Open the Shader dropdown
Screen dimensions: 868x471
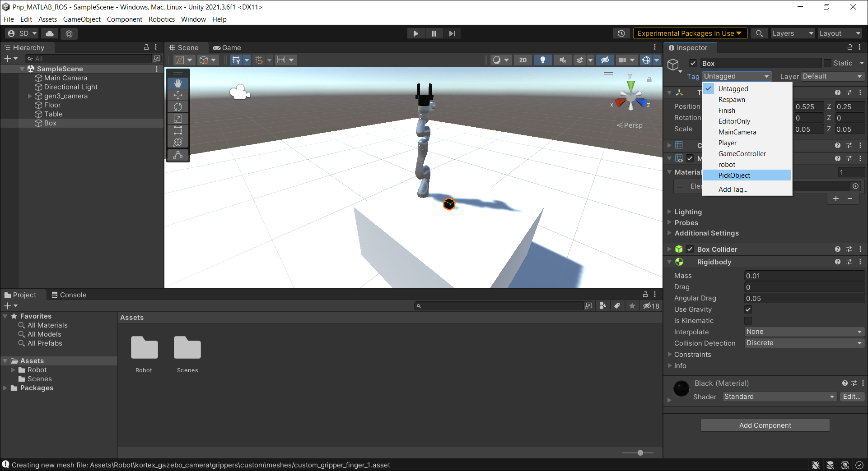click(x=779, y=397)
